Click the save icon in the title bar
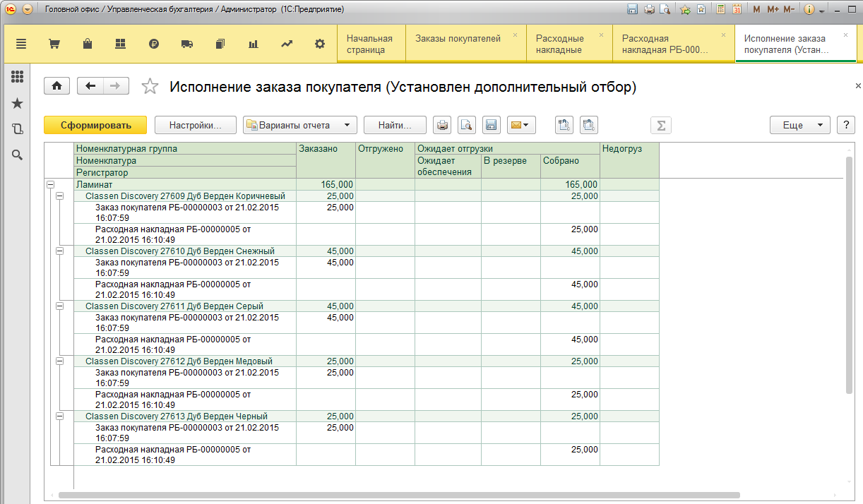Image resolution: width=863 pixels, height=504 pixels. pyautogui.click(x=632, y=9)
